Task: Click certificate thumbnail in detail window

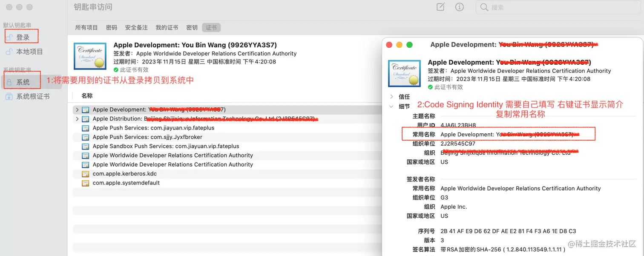Action: coord(405,73)
